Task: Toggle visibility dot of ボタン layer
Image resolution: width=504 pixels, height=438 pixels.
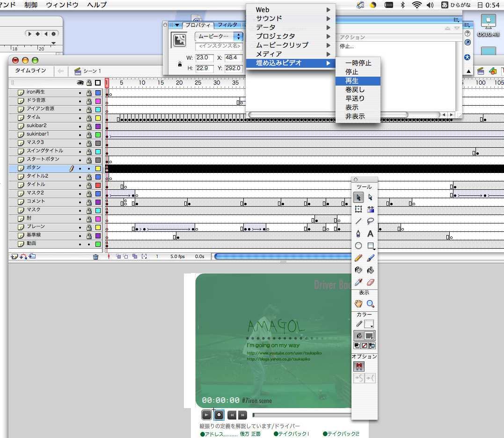Action: [x=80, y=169]
